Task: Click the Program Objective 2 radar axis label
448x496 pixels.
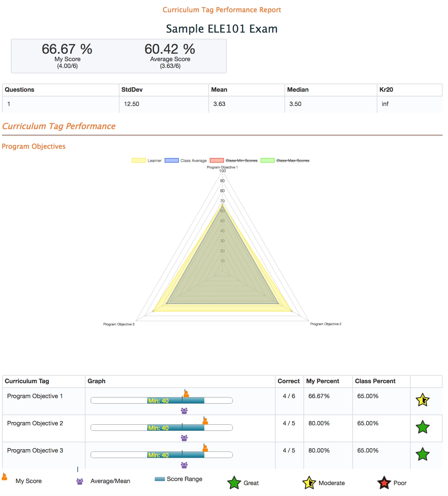Action: click(x=325, y=324)
